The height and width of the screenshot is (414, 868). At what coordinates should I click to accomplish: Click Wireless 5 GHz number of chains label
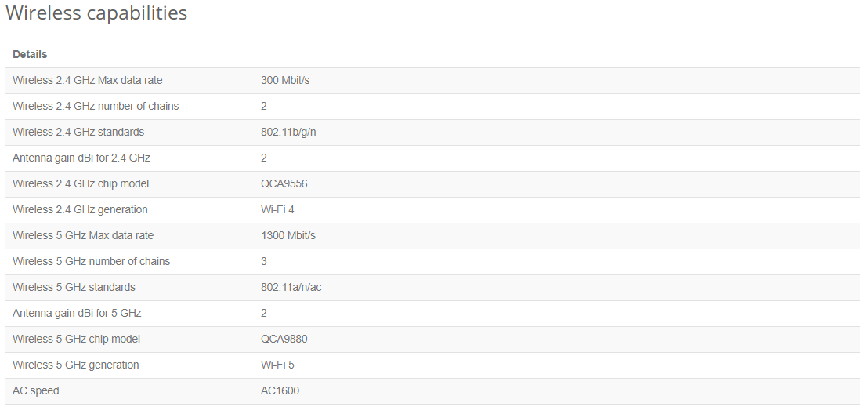(x=92, y=262)
